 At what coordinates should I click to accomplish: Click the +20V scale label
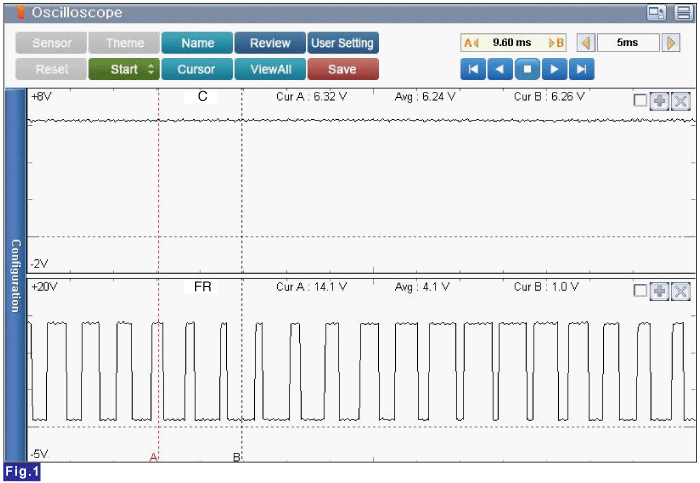pyautogui.click(x=44, y=287)
